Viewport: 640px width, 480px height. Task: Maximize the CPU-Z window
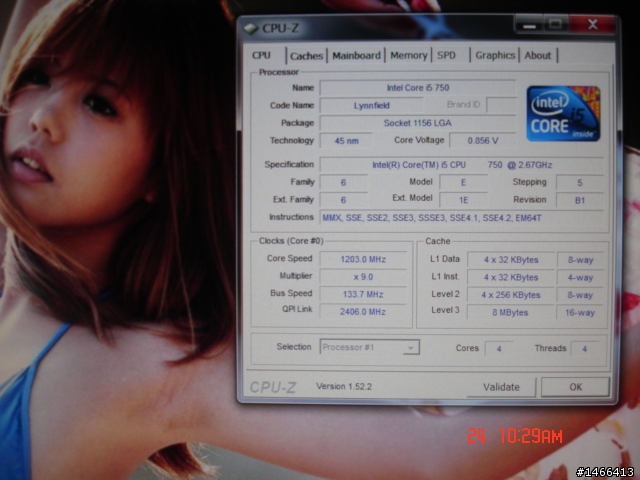tap(555, 25)
